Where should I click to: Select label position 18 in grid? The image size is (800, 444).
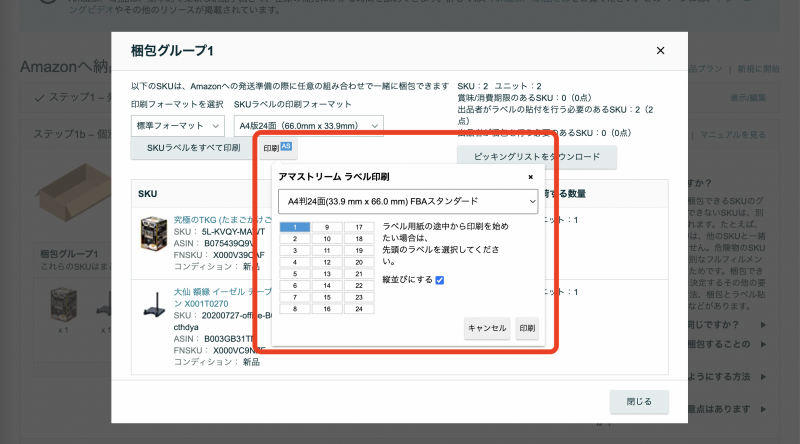point(359,239)
